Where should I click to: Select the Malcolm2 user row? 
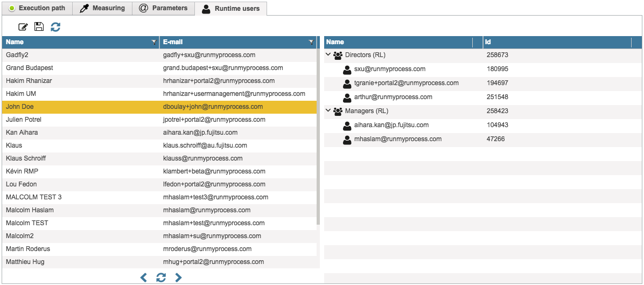coord(159,236)
